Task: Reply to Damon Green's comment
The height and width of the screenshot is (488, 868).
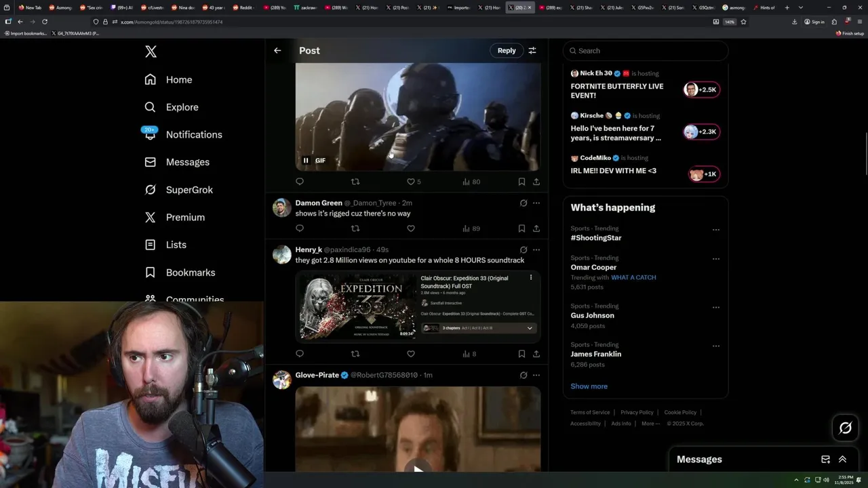Action: 300,228
